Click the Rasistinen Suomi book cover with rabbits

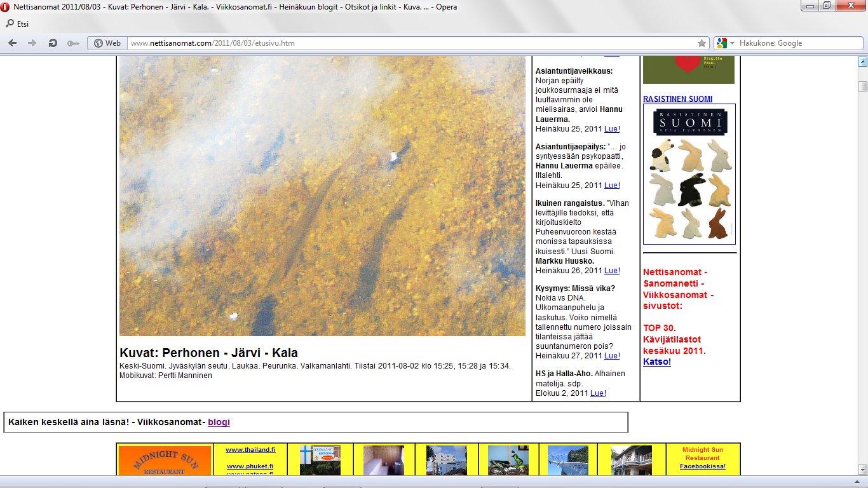pyautogui.click(x=689, y=174)
